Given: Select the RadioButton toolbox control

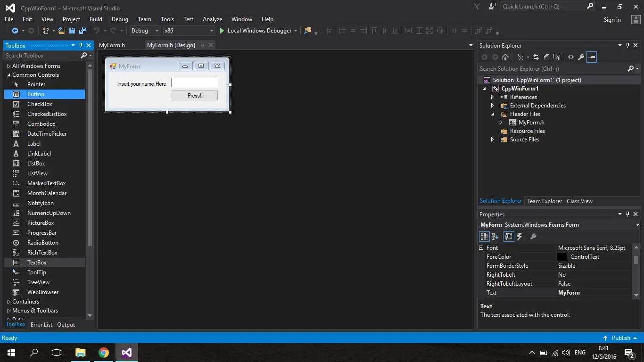Looking at the screenshot, I should [44, 243].
